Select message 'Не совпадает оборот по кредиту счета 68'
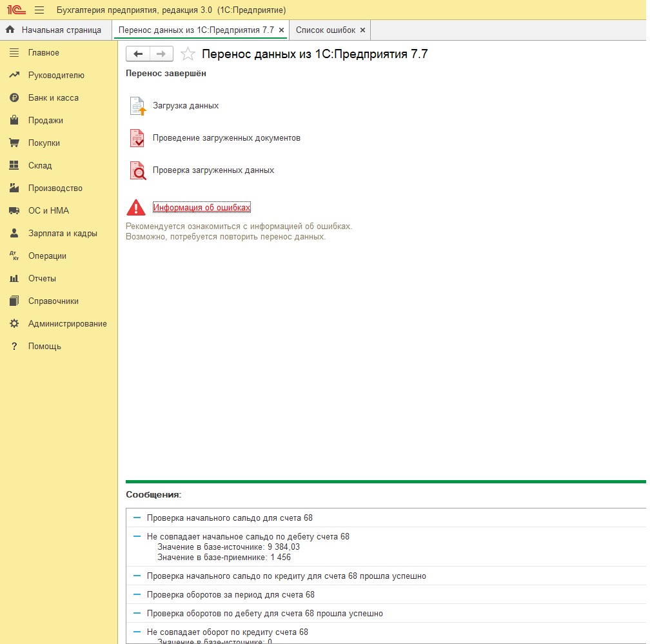This screenshot has width=650, height=644. tap(386, 633)
